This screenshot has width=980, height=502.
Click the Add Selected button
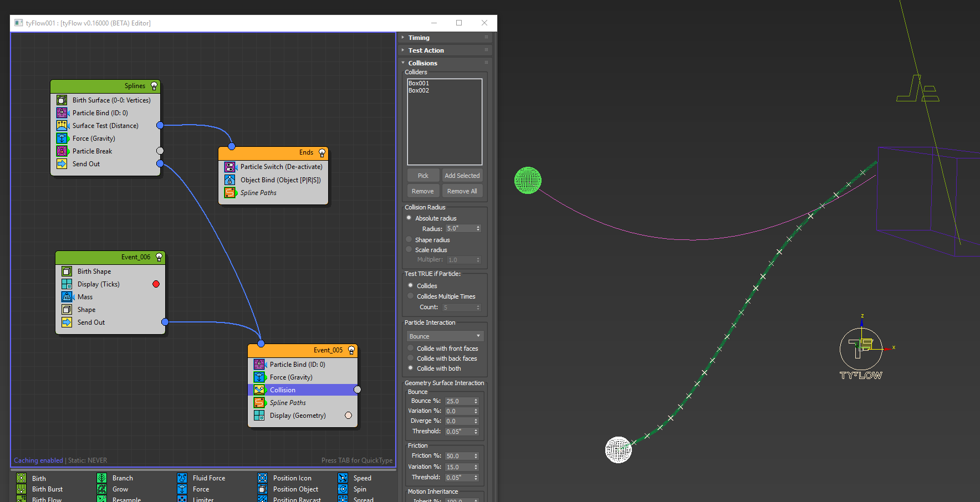(x=462, y=176)
